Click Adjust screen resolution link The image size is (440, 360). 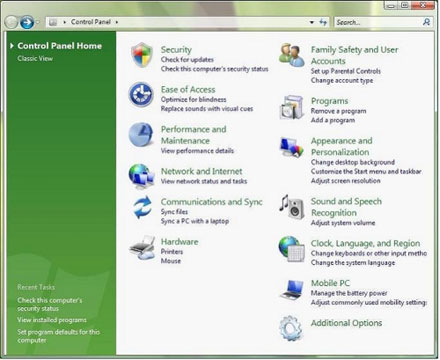coord(345,181)
